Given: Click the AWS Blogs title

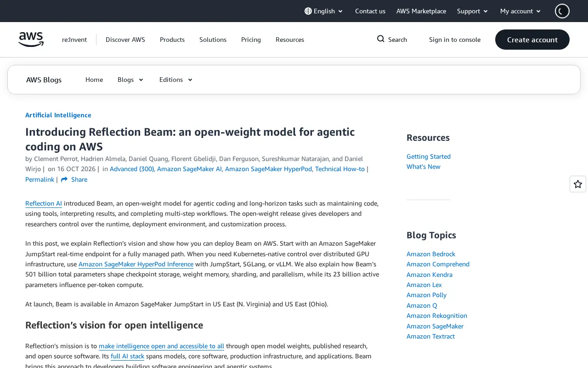Looking at the screenshot, I should click(x=44, y=80).
